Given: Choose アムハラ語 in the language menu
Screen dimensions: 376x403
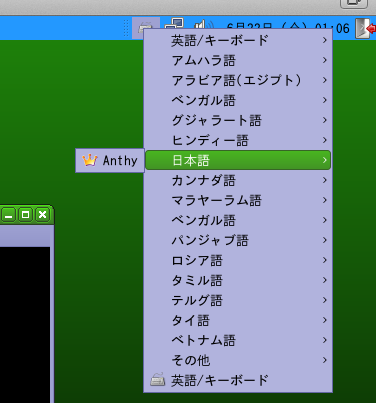Looking at the screenshot, I should (238, 60).
